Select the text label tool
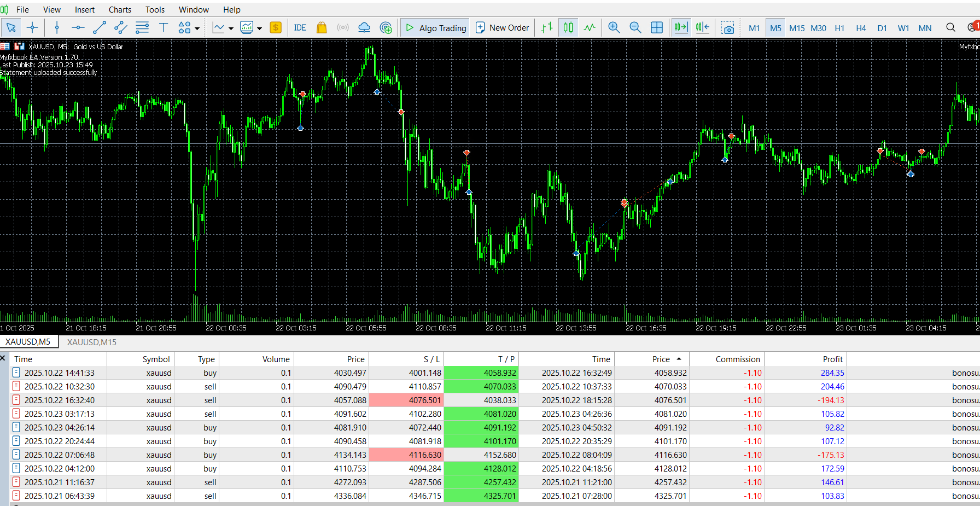 [x=163, y=28]
